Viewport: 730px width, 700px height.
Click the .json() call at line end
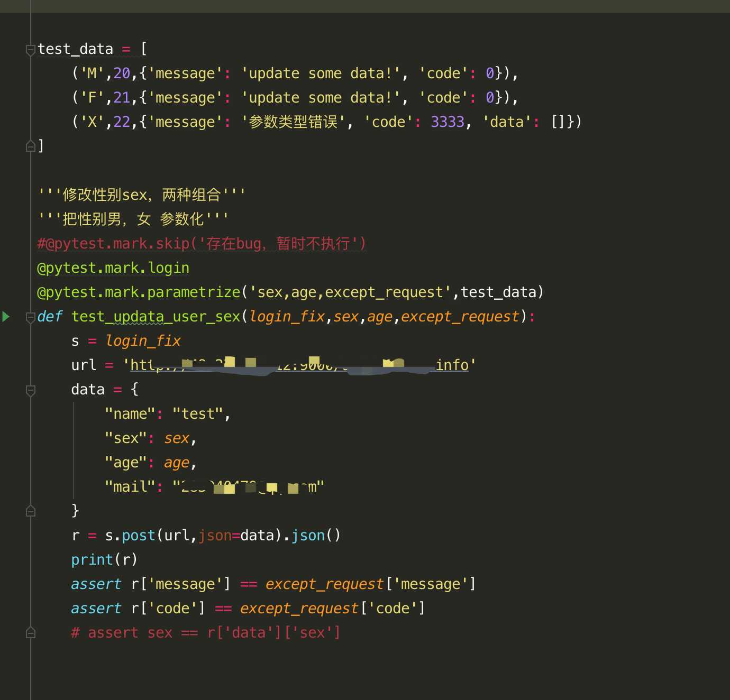coord(312,536)
